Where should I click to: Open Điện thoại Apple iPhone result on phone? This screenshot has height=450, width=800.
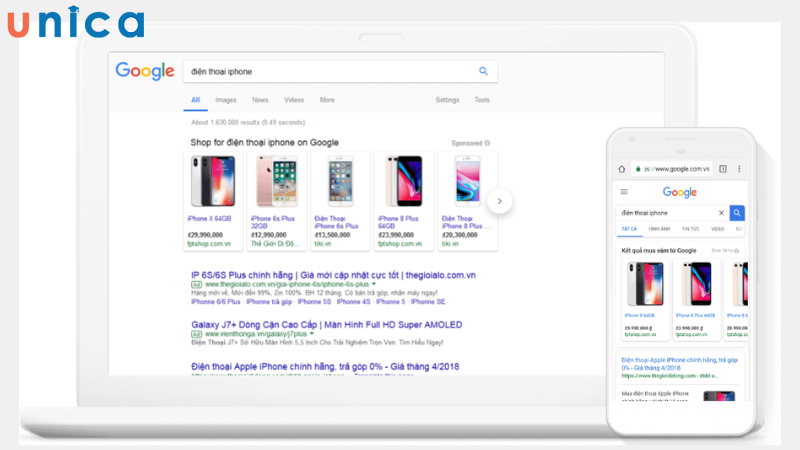pyautogui.click(x=679, y=364)
